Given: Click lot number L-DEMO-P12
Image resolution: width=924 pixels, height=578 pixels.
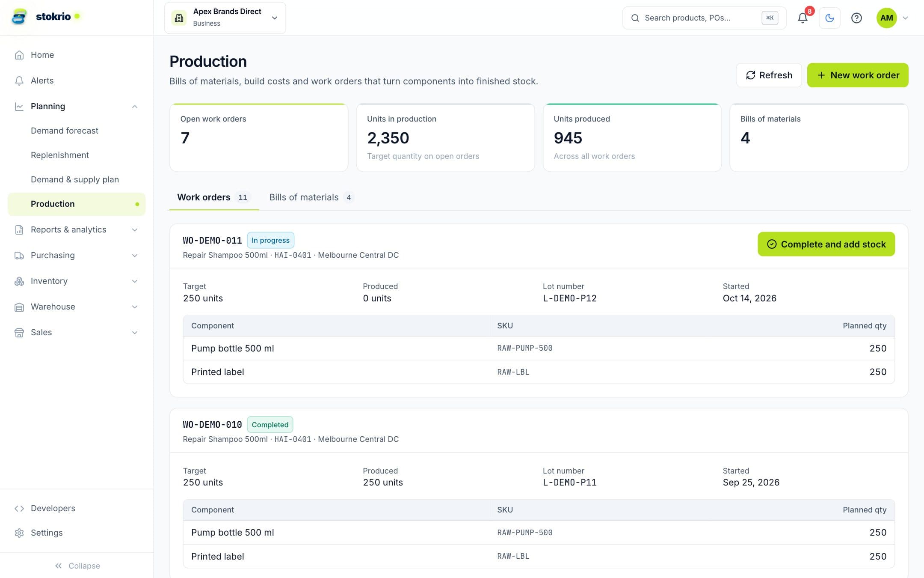Looking at the screenshot, I should (569, 298).
